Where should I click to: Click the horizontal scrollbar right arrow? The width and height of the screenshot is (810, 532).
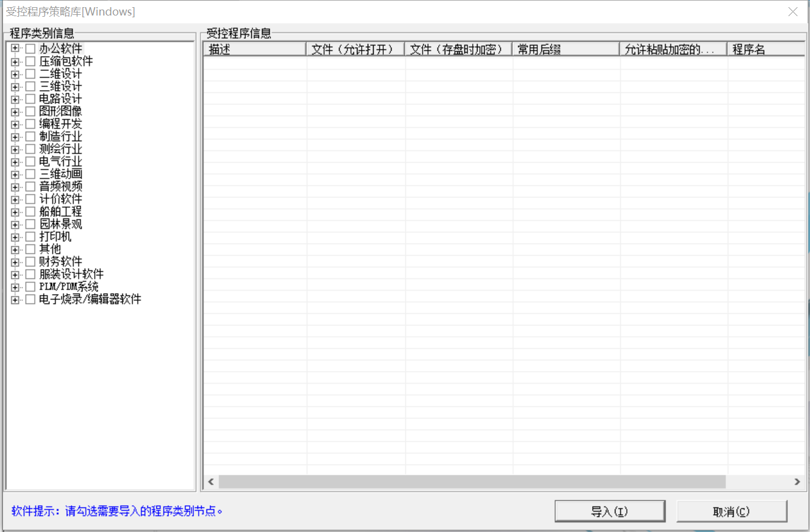[797, 482]
